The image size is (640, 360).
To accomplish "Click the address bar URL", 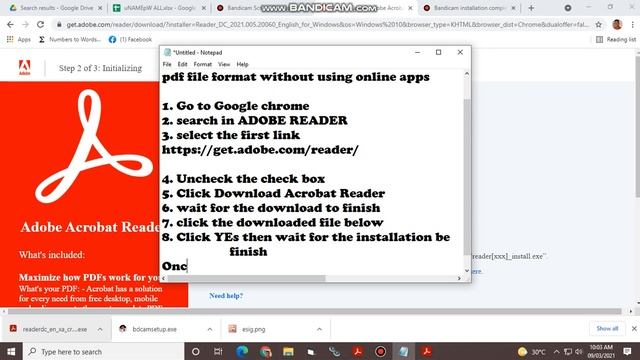I will pos(327,24).
